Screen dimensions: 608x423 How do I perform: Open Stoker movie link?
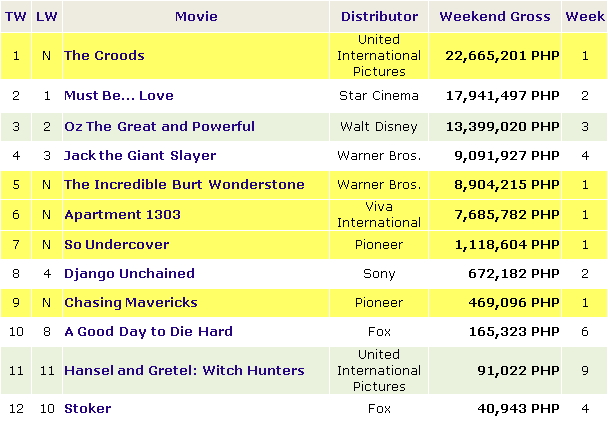coord(88,409)
